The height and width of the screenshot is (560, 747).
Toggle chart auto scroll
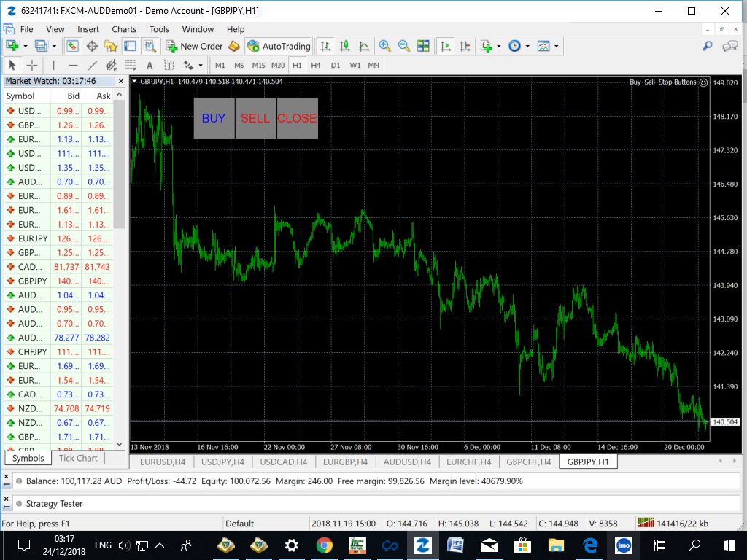point(446,46)
